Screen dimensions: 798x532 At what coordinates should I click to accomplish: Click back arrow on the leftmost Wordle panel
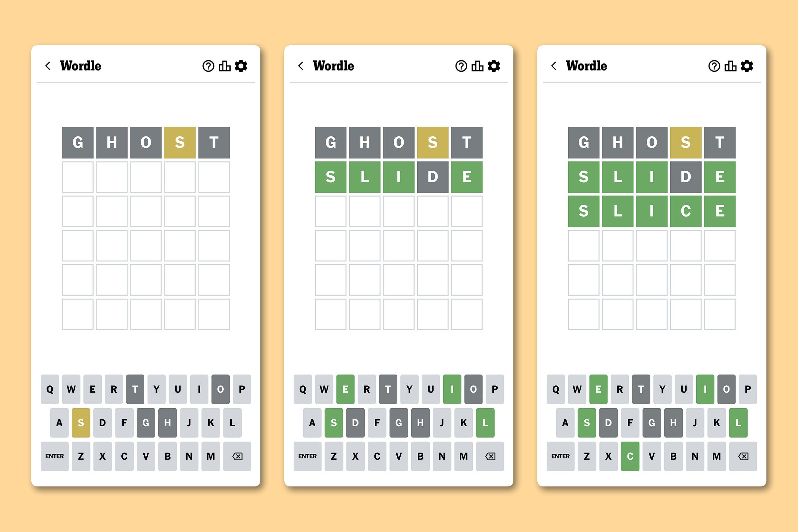click(x=48, y=66)
